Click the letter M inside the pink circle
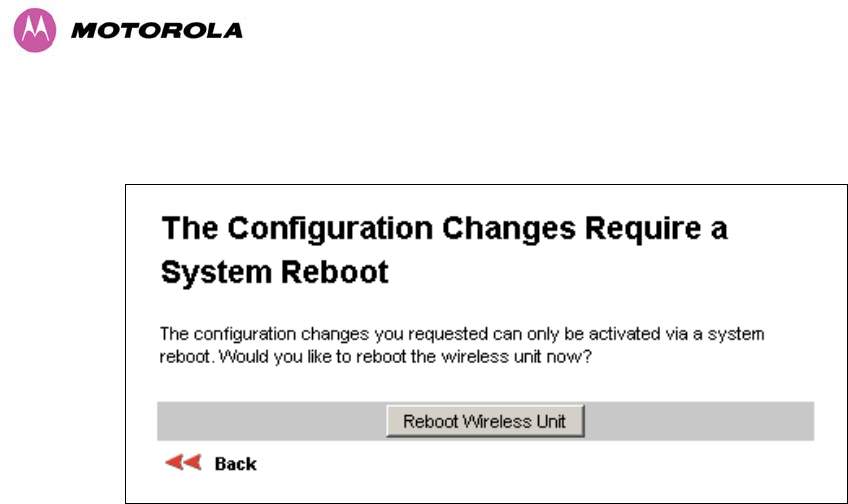The height and width of the screenshot is (504, 848). 34,30
